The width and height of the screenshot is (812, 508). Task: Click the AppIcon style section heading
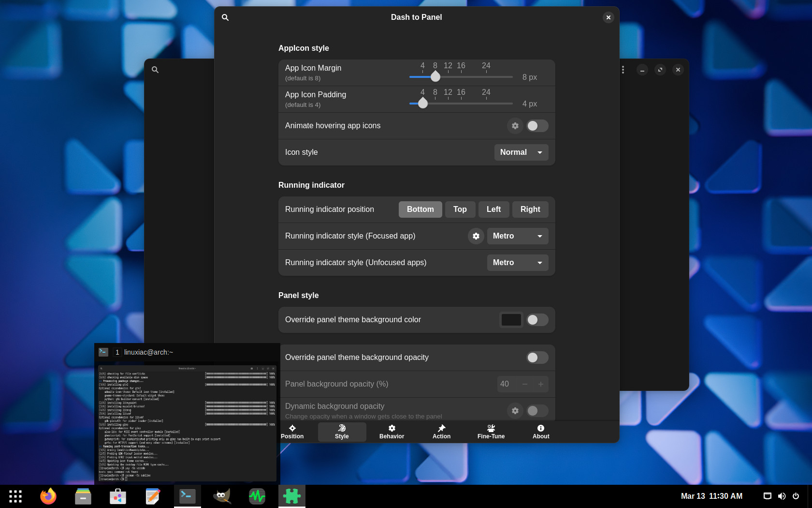[x=304, y=48]
